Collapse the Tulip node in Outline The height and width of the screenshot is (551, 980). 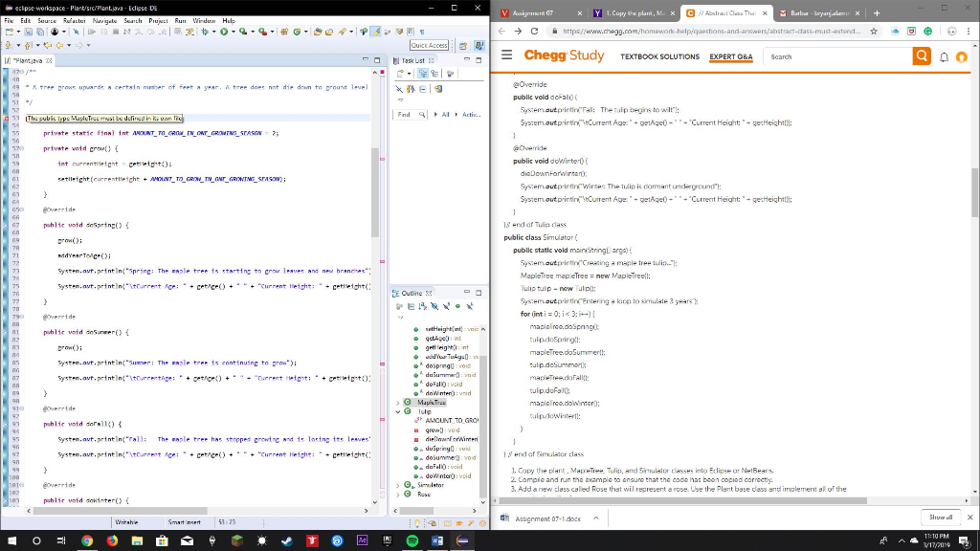(x=397, y=411)
